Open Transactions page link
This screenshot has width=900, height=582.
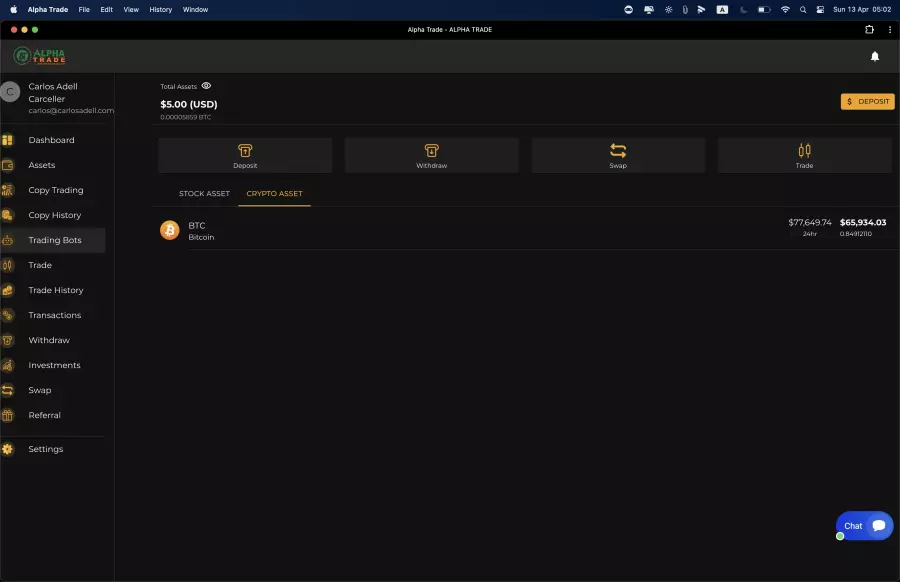55,315
